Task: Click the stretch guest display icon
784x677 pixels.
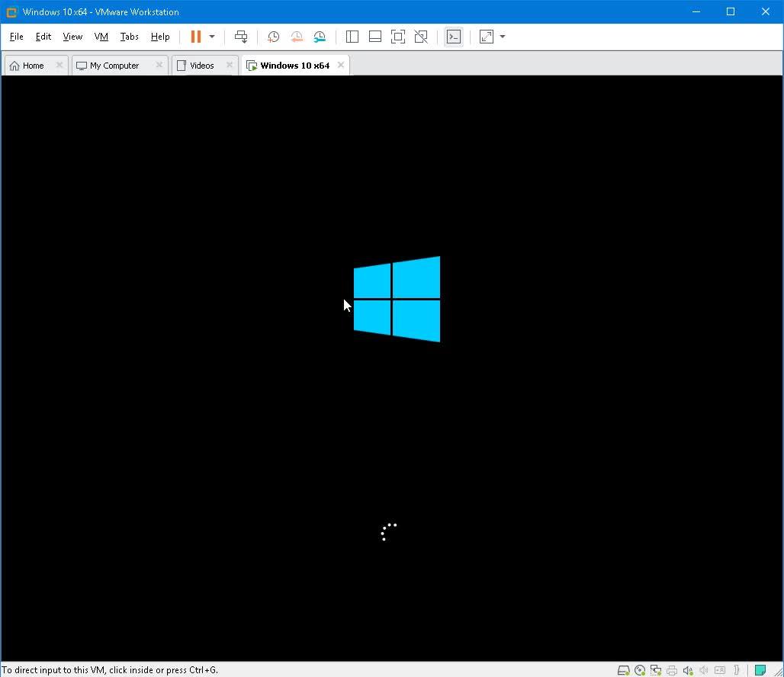Action: pyautogui.click(x=487, y=37)
